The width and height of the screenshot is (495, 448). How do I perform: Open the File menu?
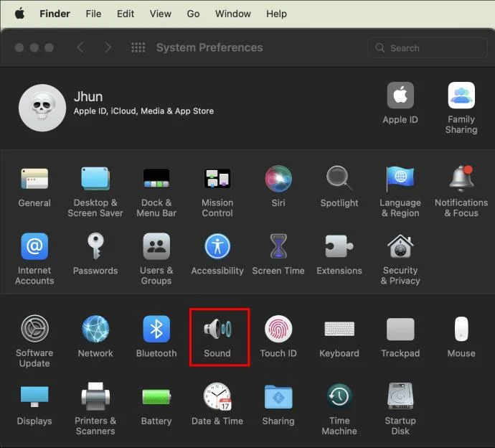pyautogui.click(x=93, y=14)
